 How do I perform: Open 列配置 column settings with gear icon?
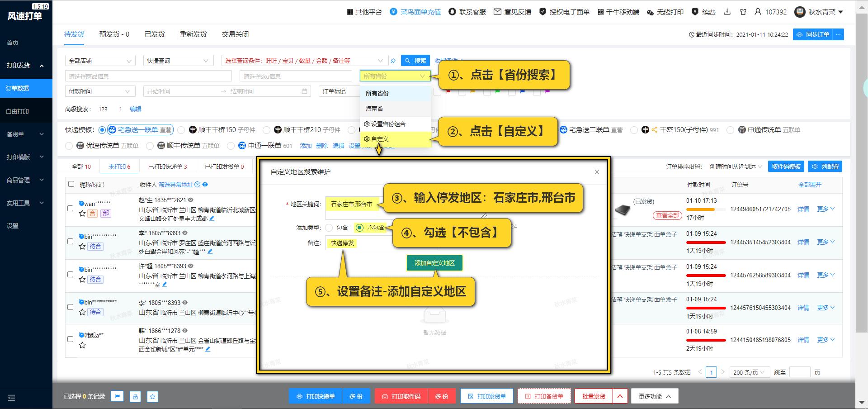tap(826, 166)
